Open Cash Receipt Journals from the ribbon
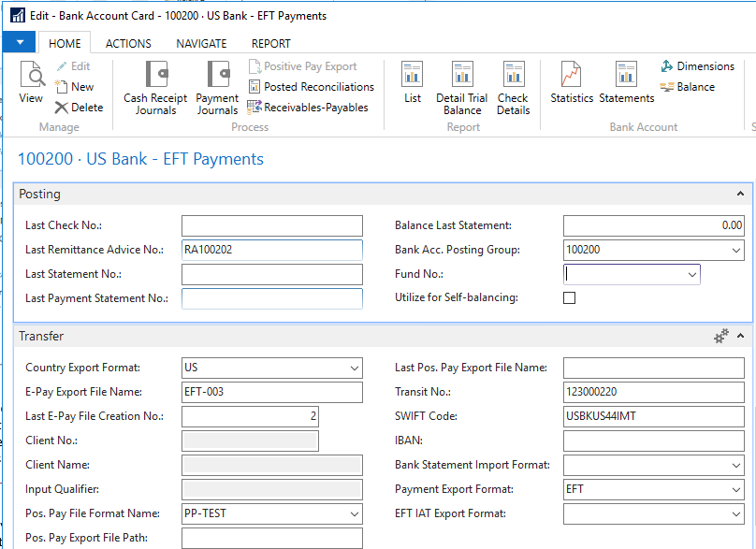 tap(155, 88)
